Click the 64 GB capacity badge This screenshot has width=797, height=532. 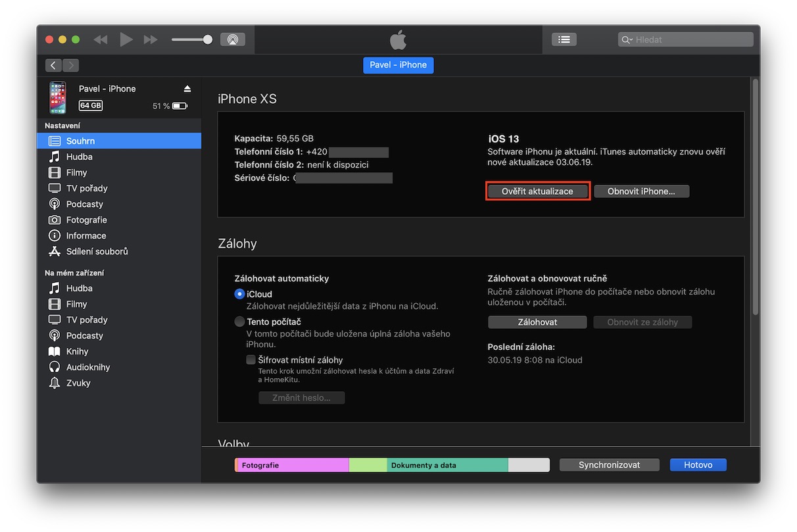coord(91,105)
